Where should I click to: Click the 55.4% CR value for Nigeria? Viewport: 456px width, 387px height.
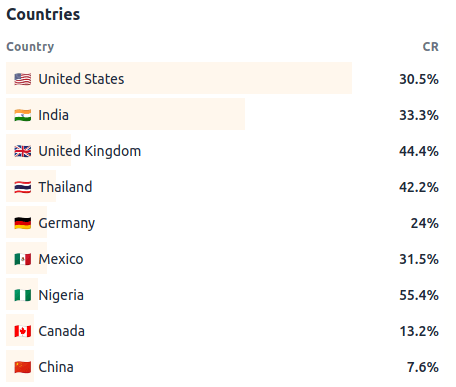click(419, 295)
